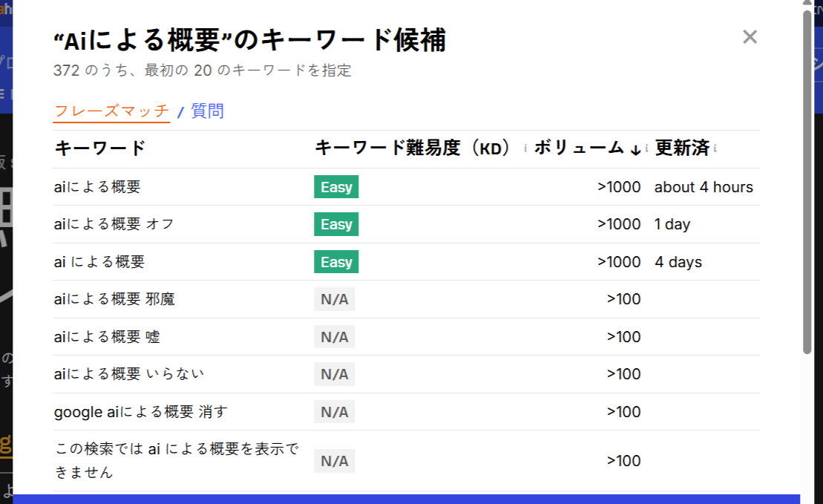Click the 'about 4 hours' update time
This screenshot has height=504, width=823.
pyautogui.click(x=704, y=186)
